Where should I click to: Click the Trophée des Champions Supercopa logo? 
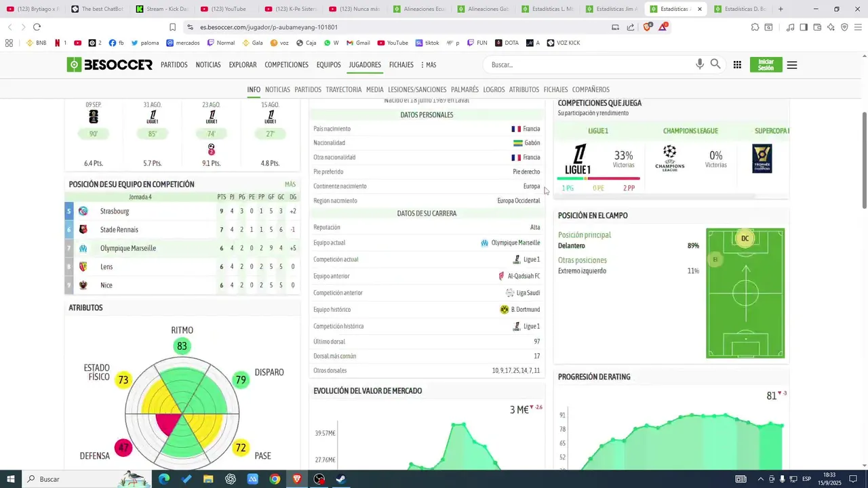coord(762,159)
